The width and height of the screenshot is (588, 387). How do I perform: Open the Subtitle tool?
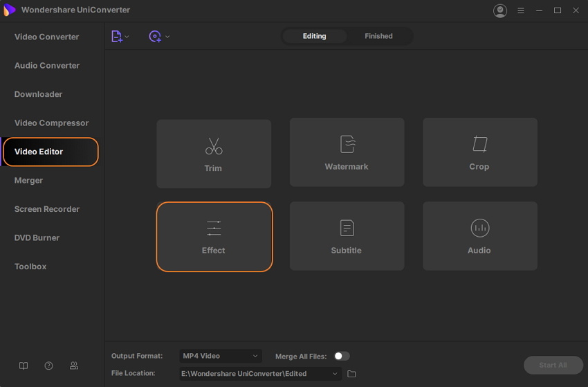click(346, 236)
